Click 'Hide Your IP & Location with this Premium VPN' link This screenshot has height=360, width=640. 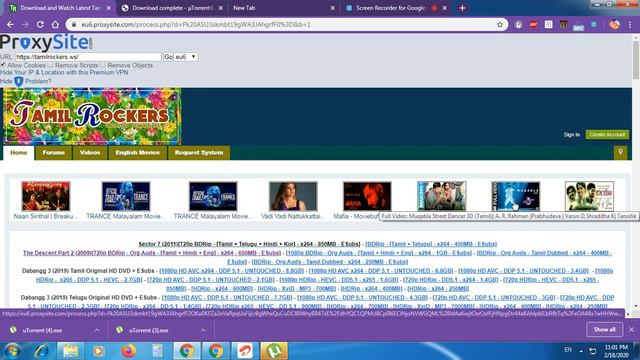point(64,72)
